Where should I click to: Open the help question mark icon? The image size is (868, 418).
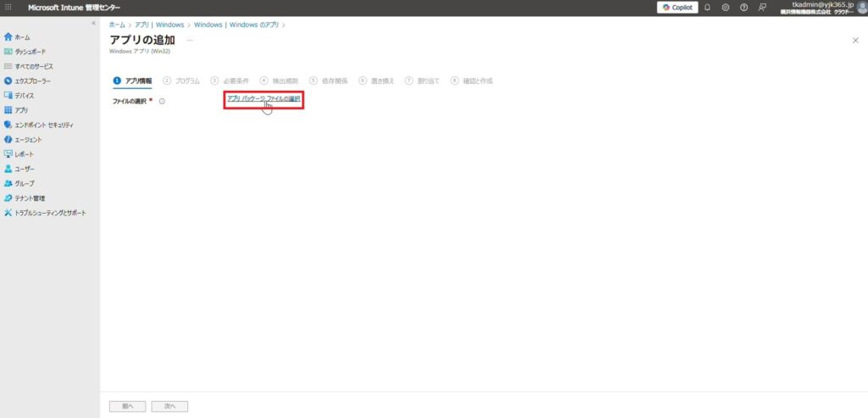click(743, 7)
